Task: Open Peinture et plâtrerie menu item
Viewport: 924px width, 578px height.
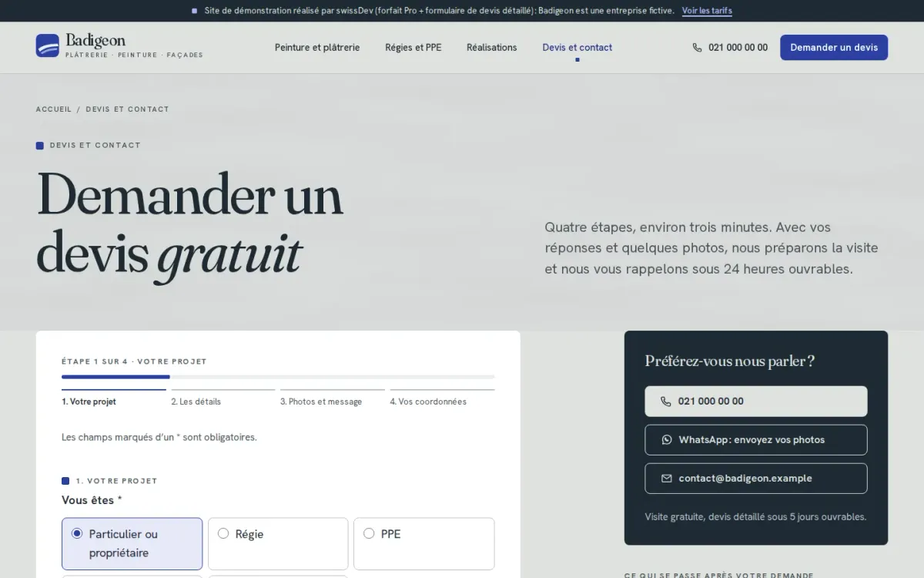Action: [317, 48]
